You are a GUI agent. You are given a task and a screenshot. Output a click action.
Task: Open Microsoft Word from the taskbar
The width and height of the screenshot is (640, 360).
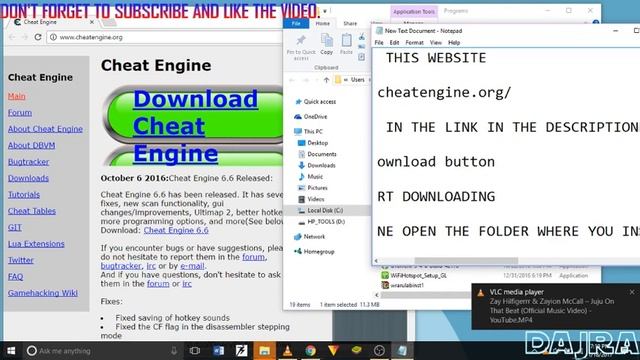pyautogui.click(x=218, y=351)
